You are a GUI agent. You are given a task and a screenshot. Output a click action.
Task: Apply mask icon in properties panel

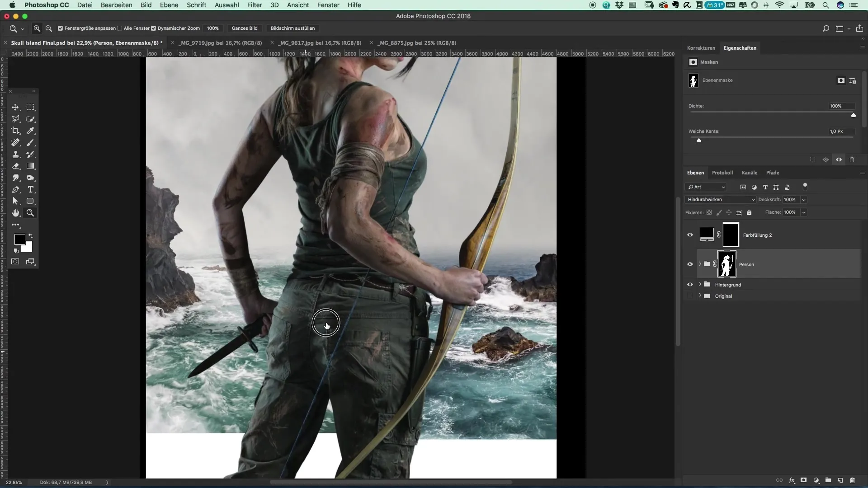pos(826,160)
